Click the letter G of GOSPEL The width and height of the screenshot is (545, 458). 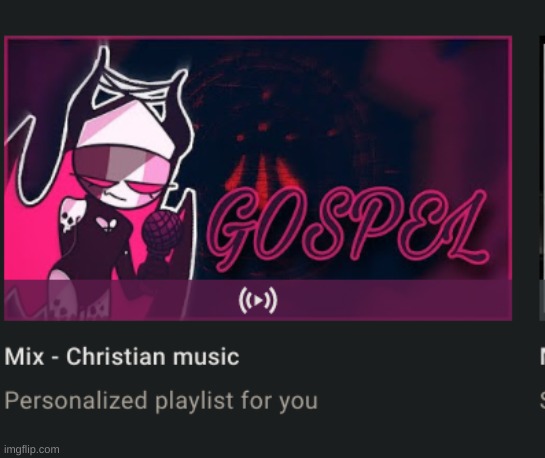[234, 229]
